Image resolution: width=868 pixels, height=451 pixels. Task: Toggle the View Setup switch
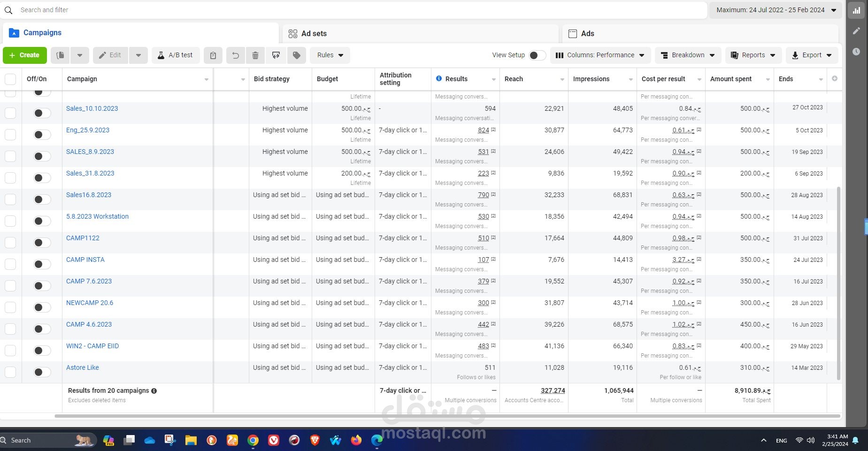tap(537, 55)
